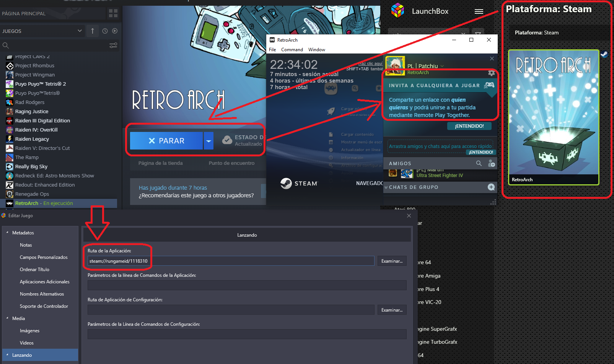This screenshot has width=614, height=364.
Task: Select Project Wingman in the games list
Action: (x=35, y=75)
